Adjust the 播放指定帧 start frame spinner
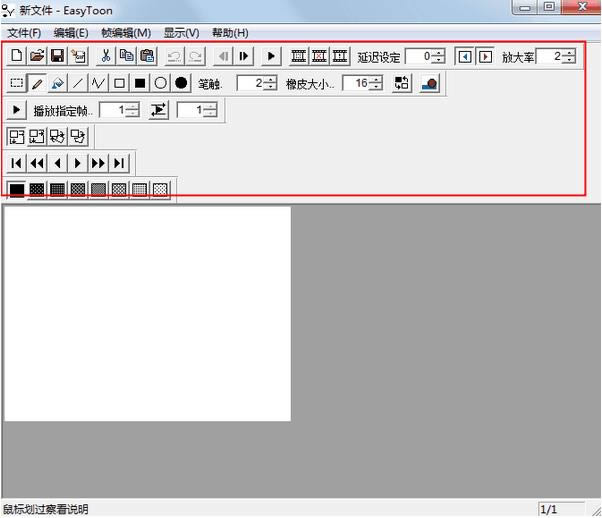 (132, 110)
